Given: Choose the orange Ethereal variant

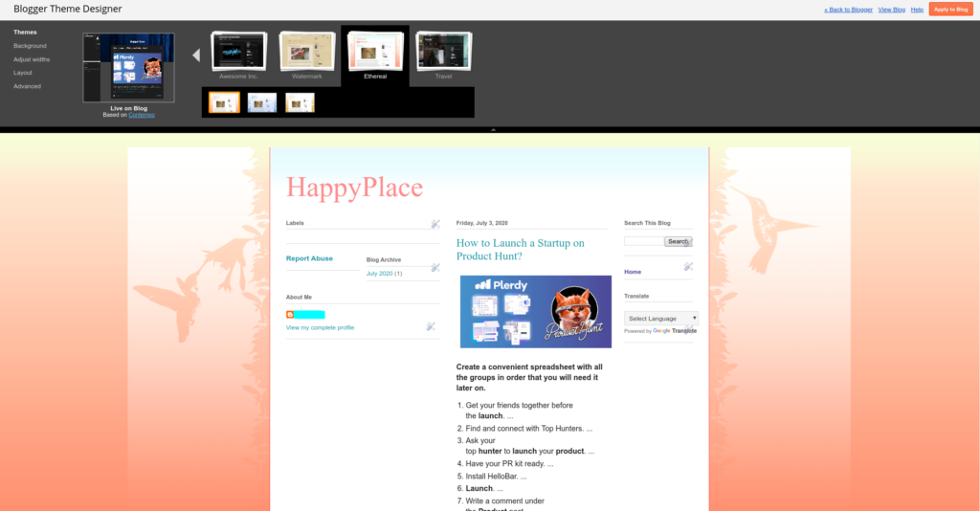Looking at the screenshot, I should point(224,102).
